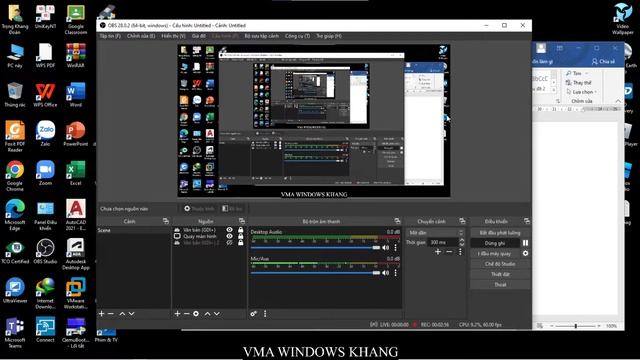
Task: Open the Zalo desktop shortcut
Action: (x=45, y=133)
